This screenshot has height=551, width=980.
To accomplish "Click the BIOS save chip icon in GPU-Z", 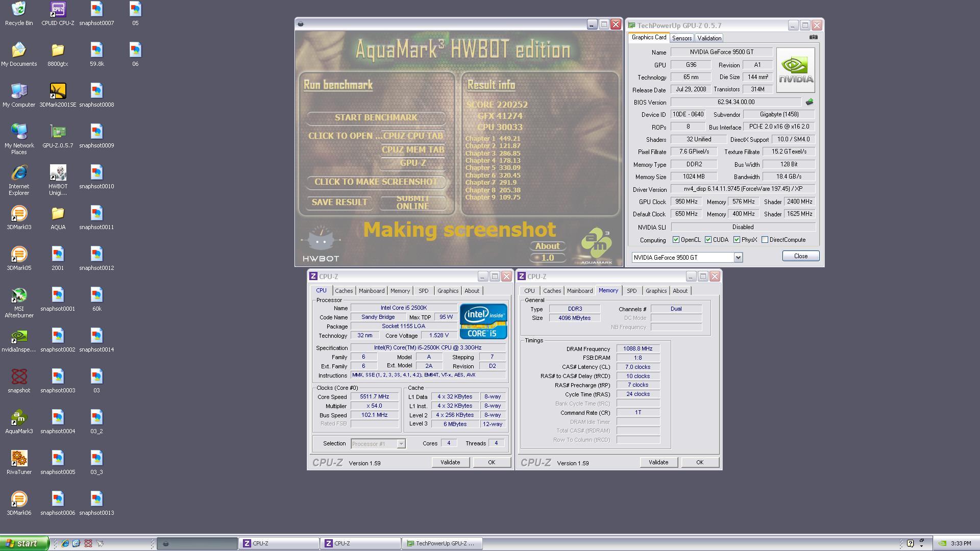I will click(x=809, y=102).
